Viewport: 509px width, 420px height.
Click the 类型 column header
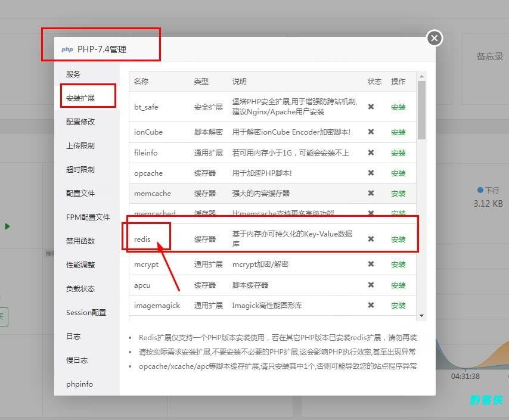tap(201, 82)
